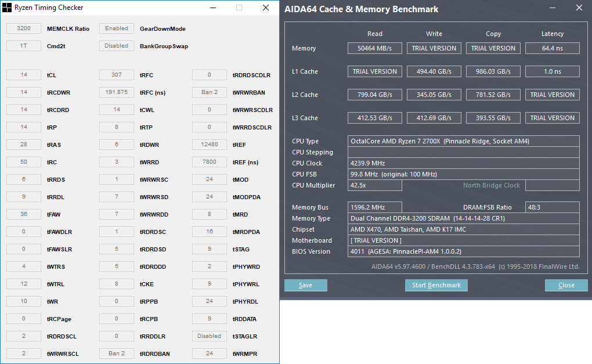Click Memory Type DDR4-3200 value
This screenshot has width=592, height=364.
464,218
